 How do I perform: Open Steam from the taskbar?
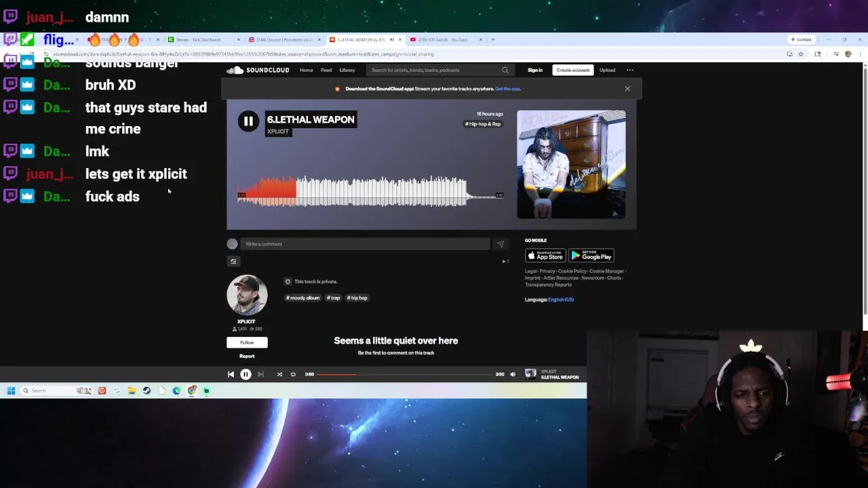tap(146, 390)
